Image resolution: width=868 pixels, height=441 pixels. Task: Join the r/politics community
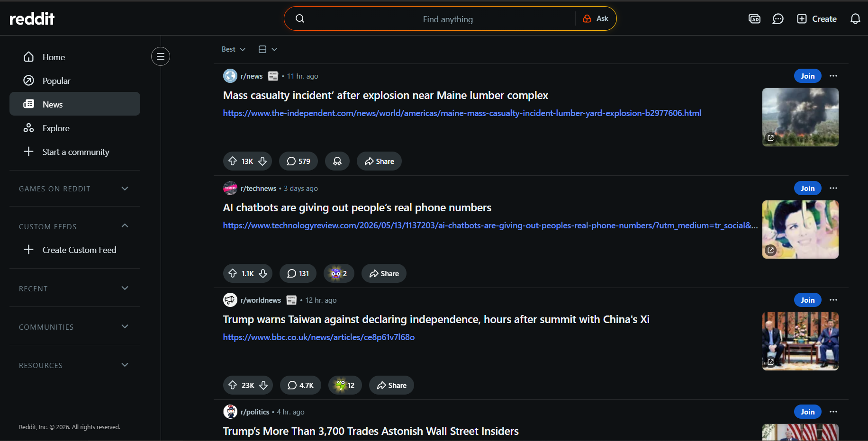808,412
